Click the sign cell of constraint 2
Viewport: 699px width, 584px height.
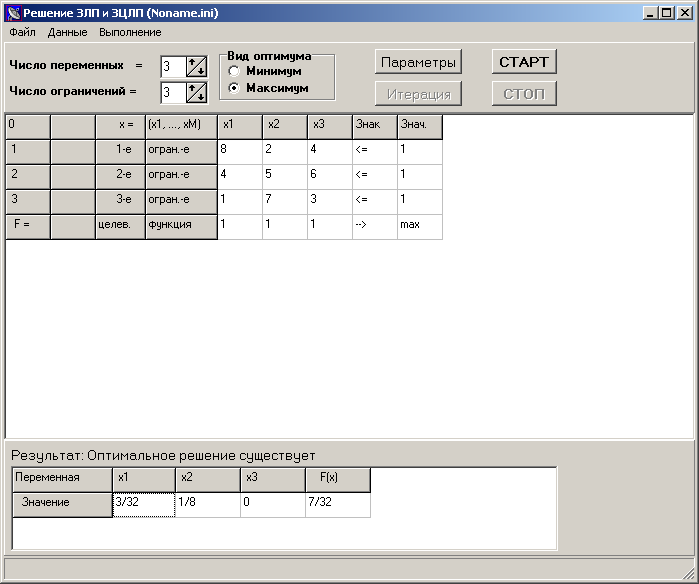375,177
